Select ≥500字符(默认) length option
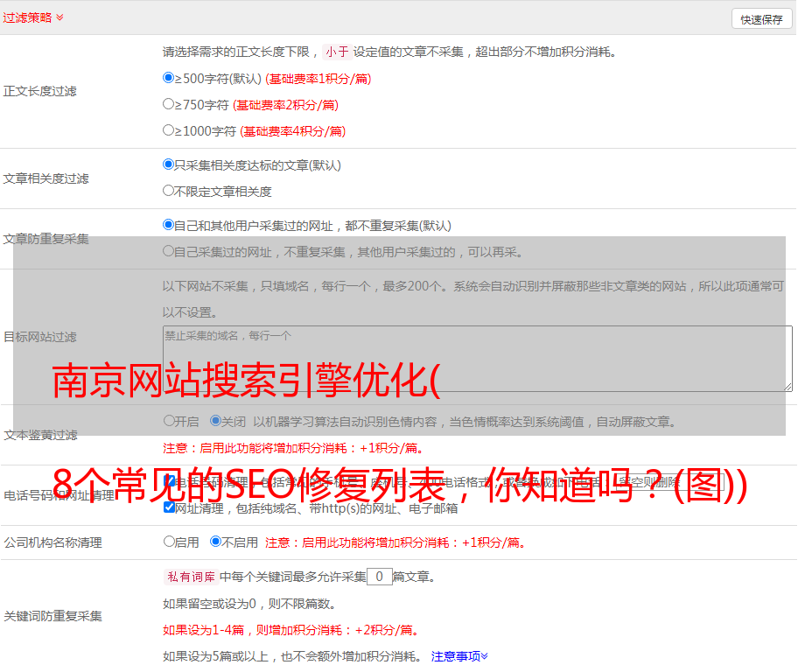This screenshot has height=672, width=798. coord(168,77)
